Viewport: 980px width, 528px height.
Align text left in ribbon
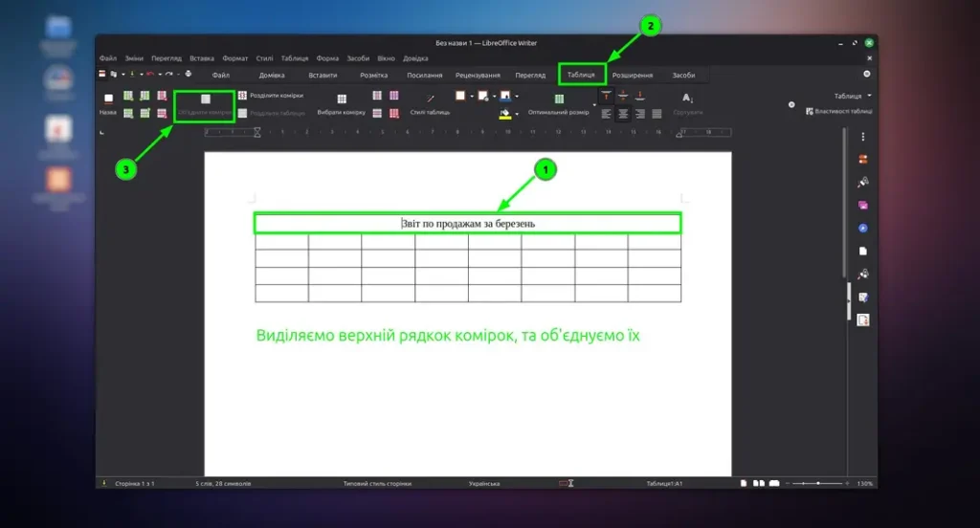(x=606, y=114)
